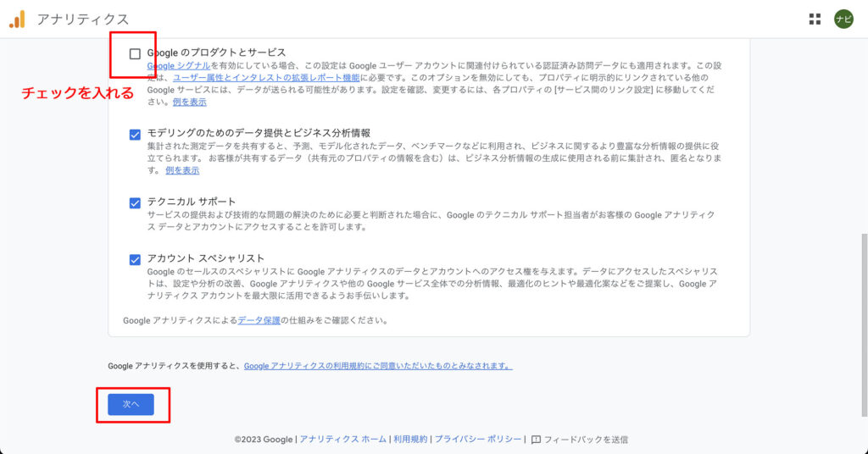This screenshot has height=454, width=868.
Task: Open the green account avatar
Action: (x=843, y=19)
